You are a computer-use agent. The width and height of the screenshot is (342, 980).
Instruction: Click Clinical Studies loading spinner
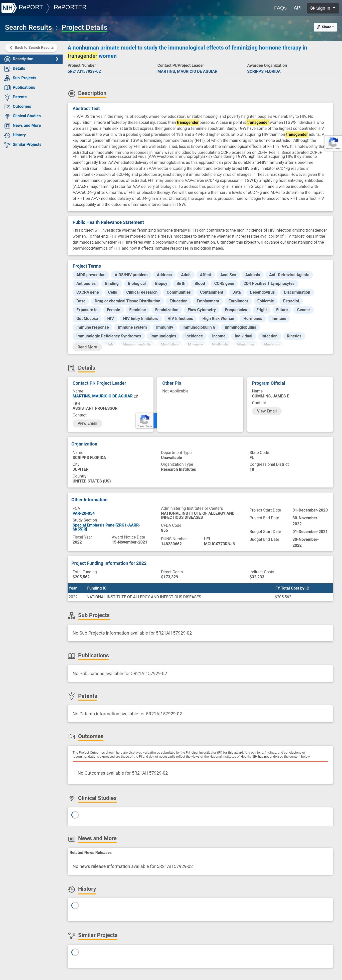[x=75, y=815]
